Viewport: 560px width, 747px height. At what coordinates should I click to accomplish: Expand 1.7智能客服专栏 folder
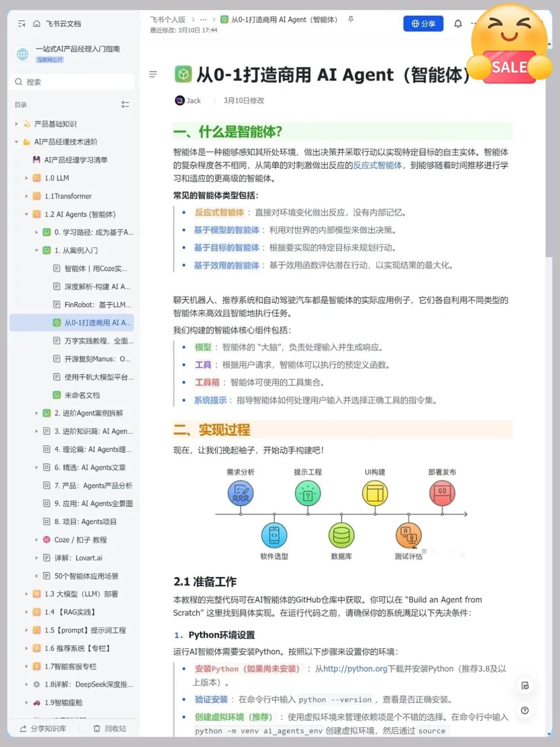tap(27, 667)
